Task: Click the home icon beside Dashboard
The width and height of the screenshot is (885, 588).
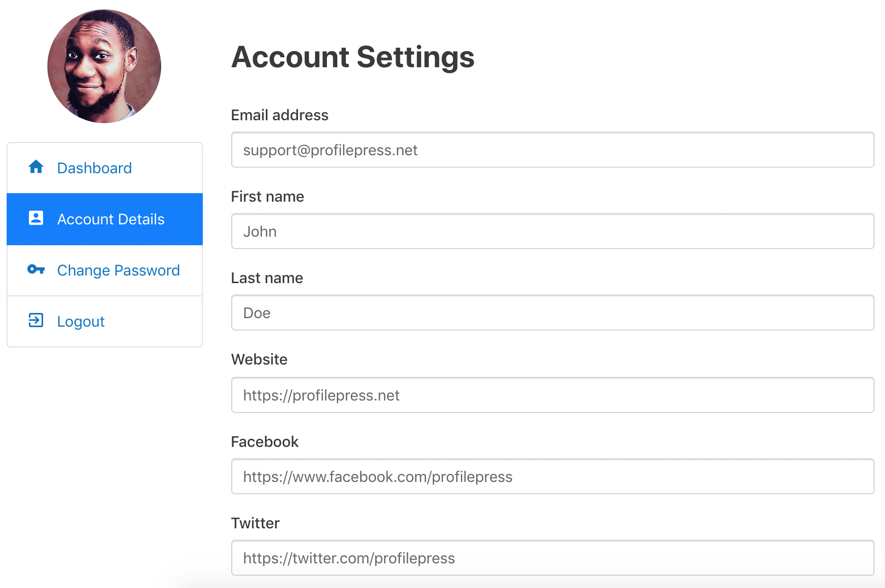Action: [x=36, y=167]
